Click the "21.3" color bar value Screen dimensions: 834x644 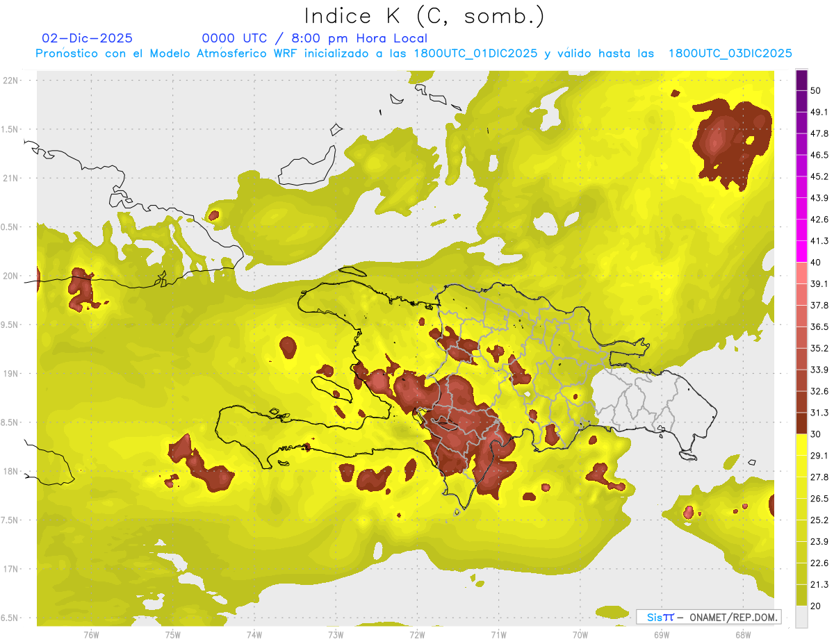click(819, 584)
